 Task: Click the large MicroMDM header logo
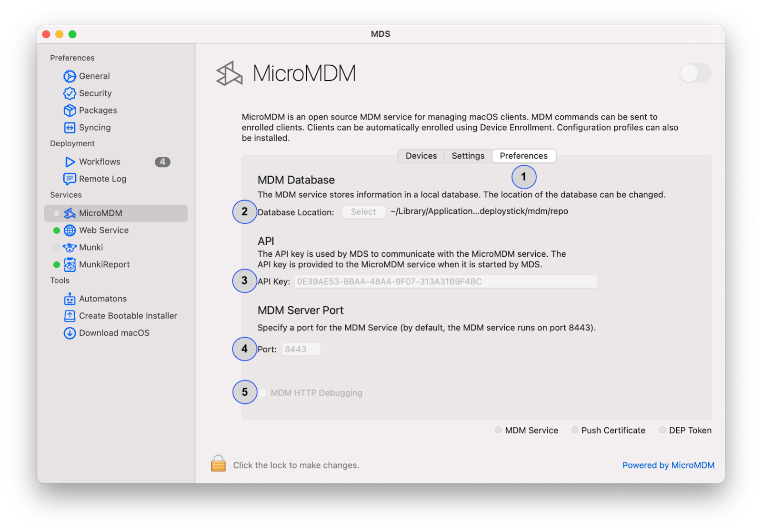(229, 74)
